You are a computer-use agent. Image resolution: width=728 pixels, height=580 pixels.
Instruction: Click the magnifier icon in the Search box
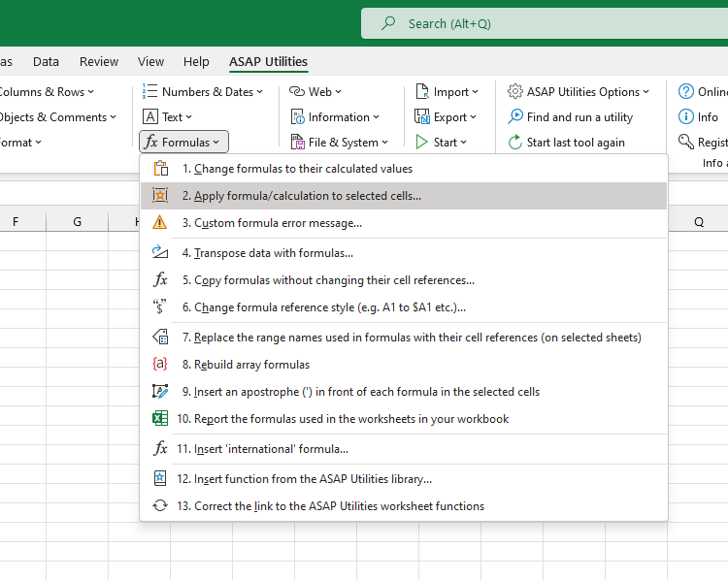(388, 22)
